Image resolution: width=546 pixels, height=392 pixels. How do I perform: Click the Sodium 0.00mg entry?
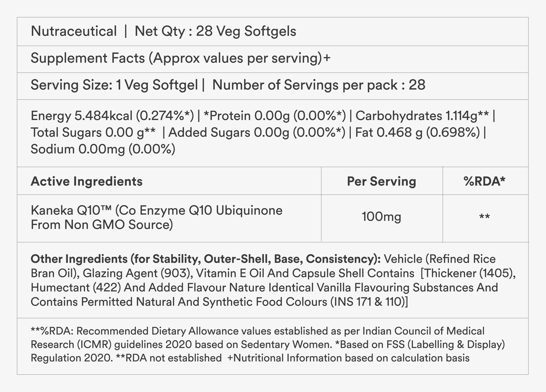[103, 149]
